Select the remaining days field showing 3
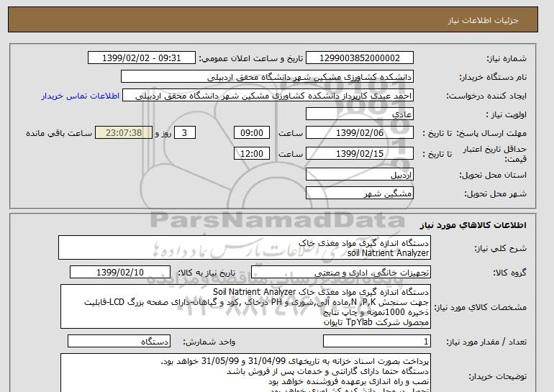 tap(184, 133)
